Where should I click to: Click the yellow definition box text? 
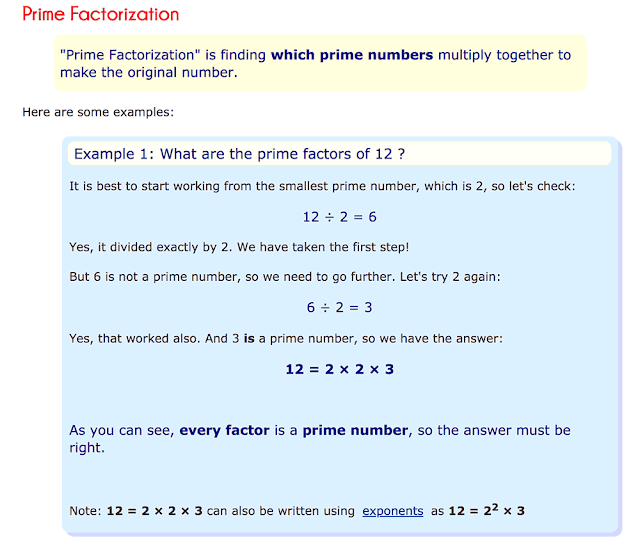point(315,63)
